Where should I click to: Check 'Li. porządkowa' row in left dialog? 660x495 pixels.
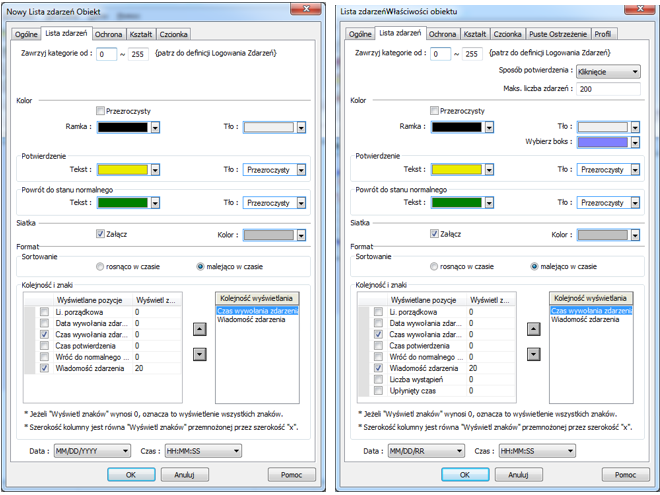(x=44, y=312)
